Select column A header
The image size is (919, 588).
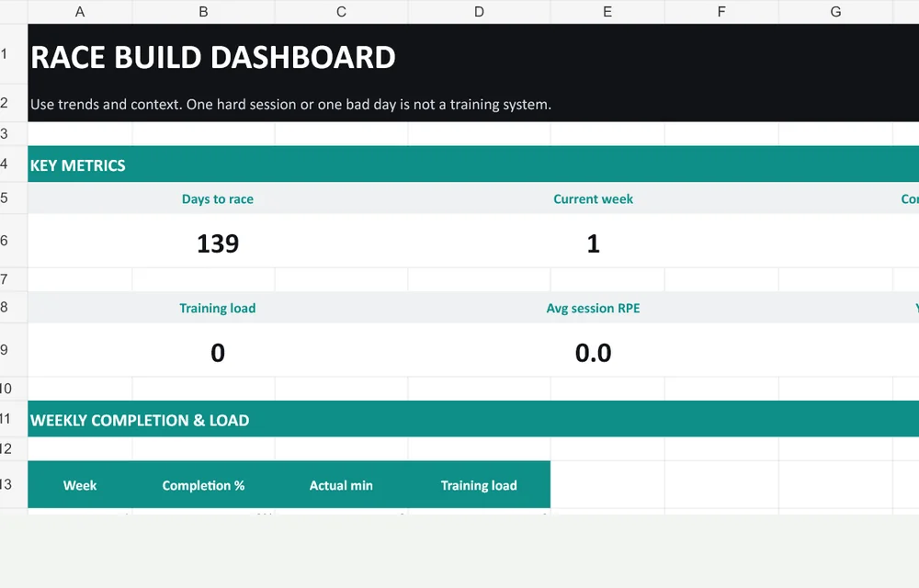pyautogui.click(x=80, y=12)
